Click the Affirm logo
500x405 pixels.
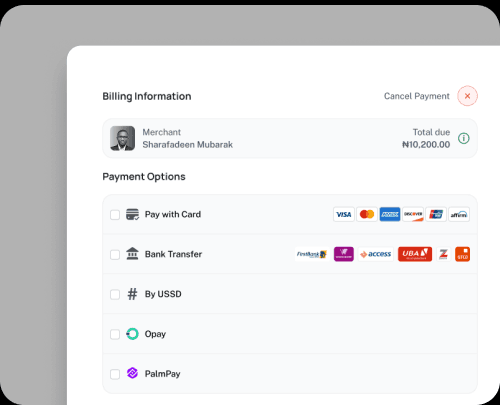click(x=459, y=214)
